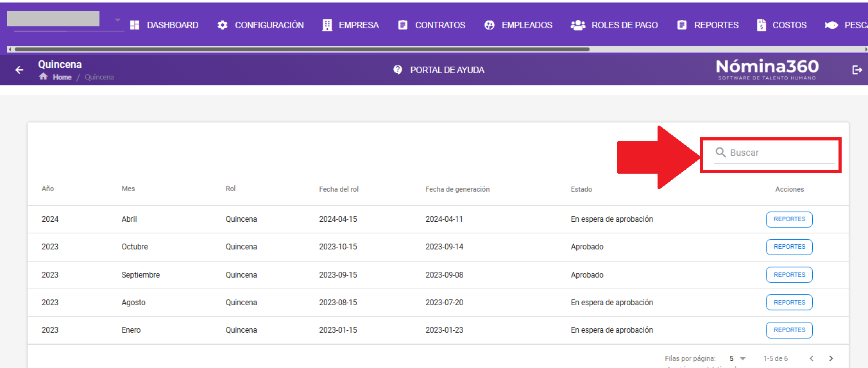Log out using the exit icon
The image size is (868, 368).
[x=857, y=70]
